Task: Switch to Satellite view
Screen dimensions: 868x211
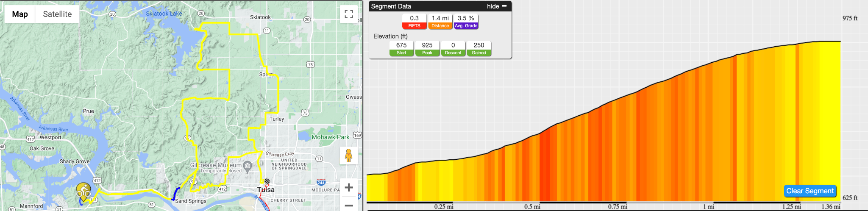Action: (57, 14)
